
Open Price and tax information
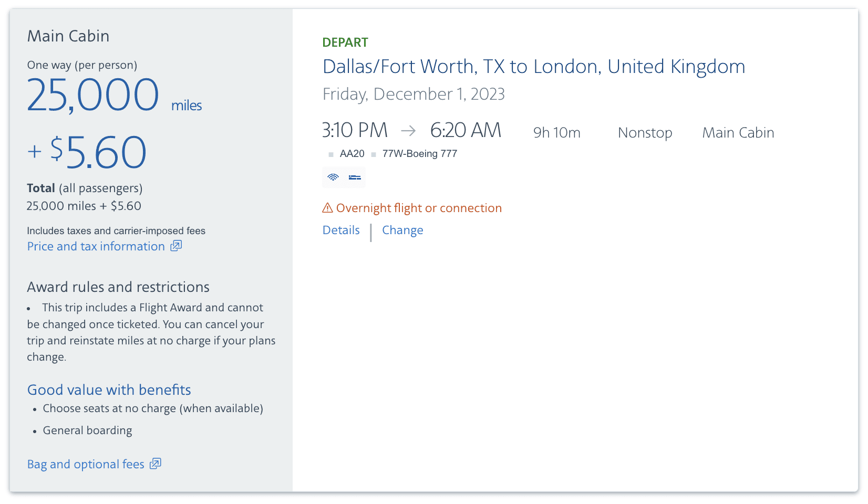(95, 246)
